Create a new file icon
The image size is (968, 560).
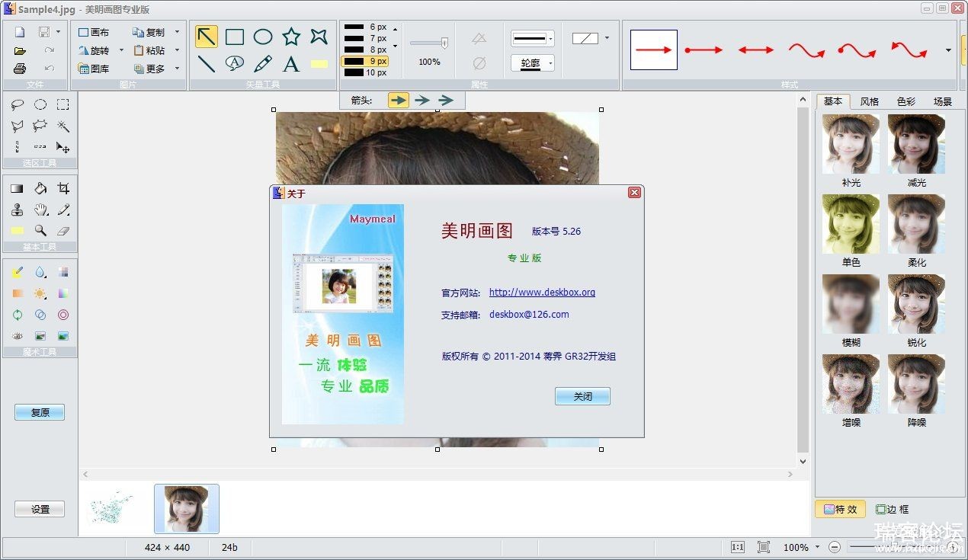click(20, 32)
